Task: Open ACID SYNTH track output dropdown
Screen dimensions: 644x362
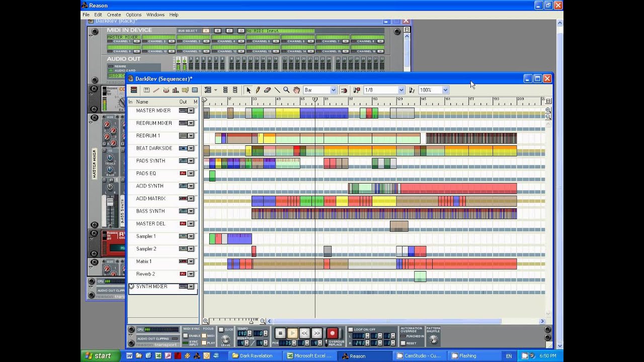Action: point(191,186)
